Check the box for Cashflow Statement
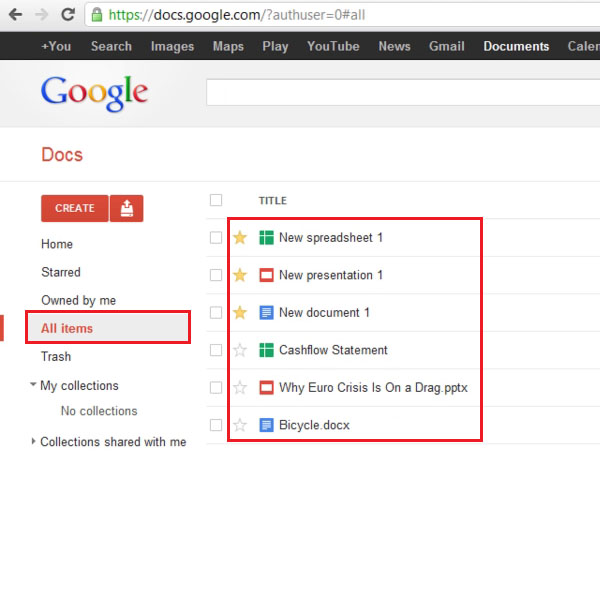600x600 pixels. (216, 350)
